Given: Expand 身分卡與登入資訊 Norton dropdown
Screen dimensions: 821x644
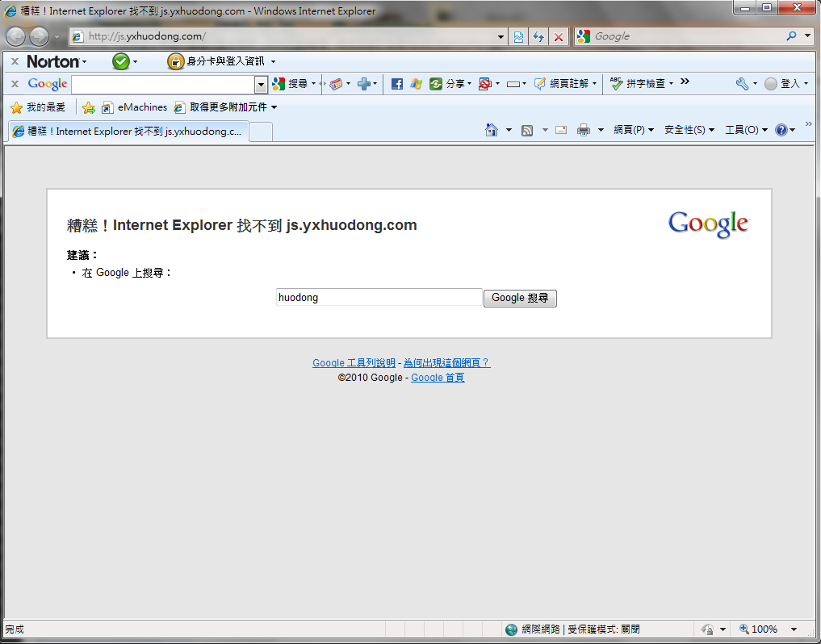Looking at the screenshot, I should (273, 61).
